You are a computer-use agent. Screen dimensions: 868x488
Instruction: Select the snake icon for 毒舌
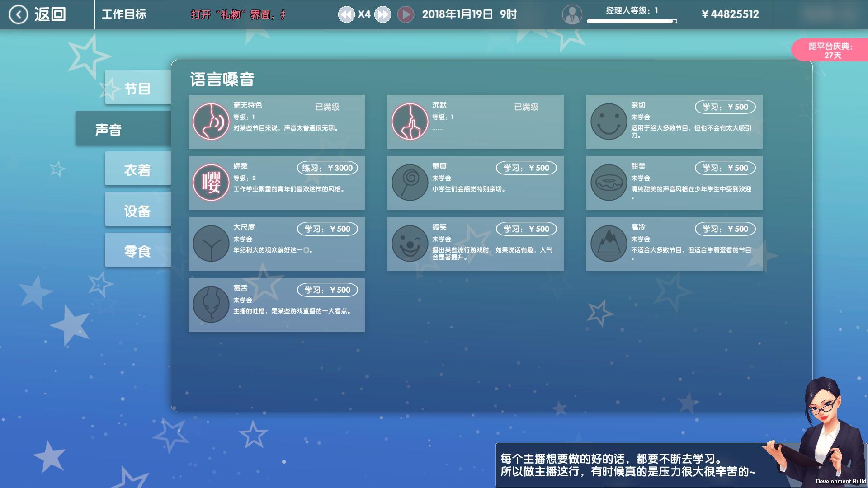pyautogui.click(x=211, y=305)
